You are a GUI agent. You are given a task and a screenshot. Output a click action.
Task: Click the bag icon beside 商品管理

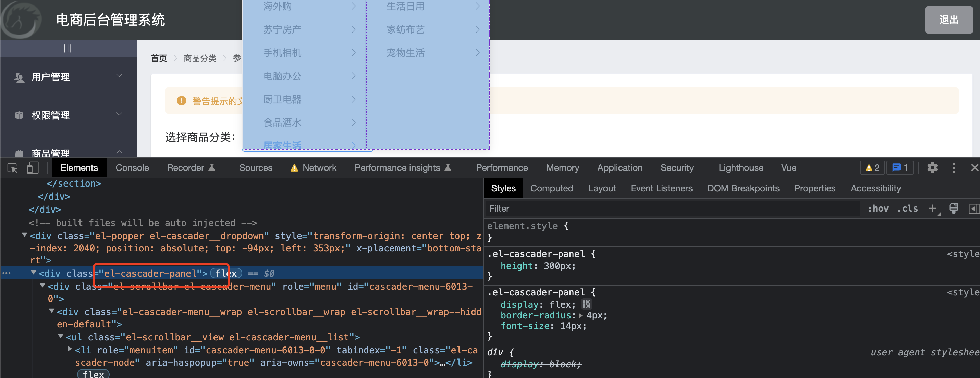point(19,153)
